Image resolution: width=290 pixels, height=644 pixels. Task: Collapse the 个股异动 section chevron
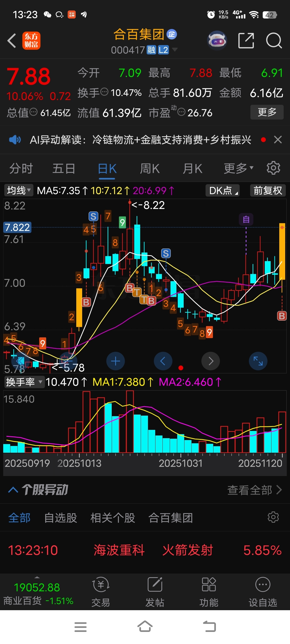coord(13,490)
